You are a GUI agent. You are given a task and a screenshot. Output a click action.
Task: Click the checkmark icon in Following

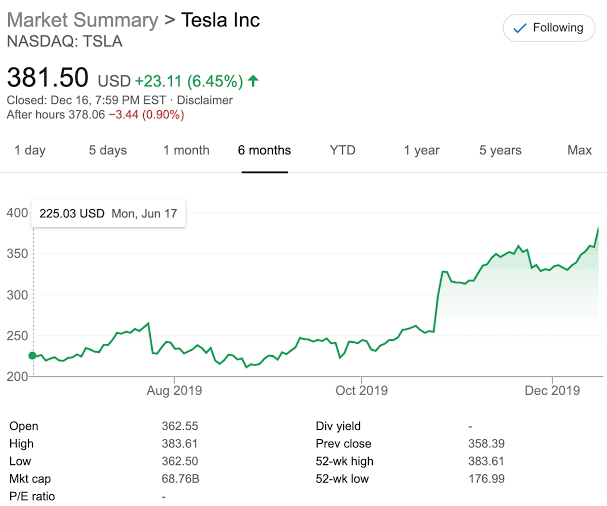click(x=519, y=28)
